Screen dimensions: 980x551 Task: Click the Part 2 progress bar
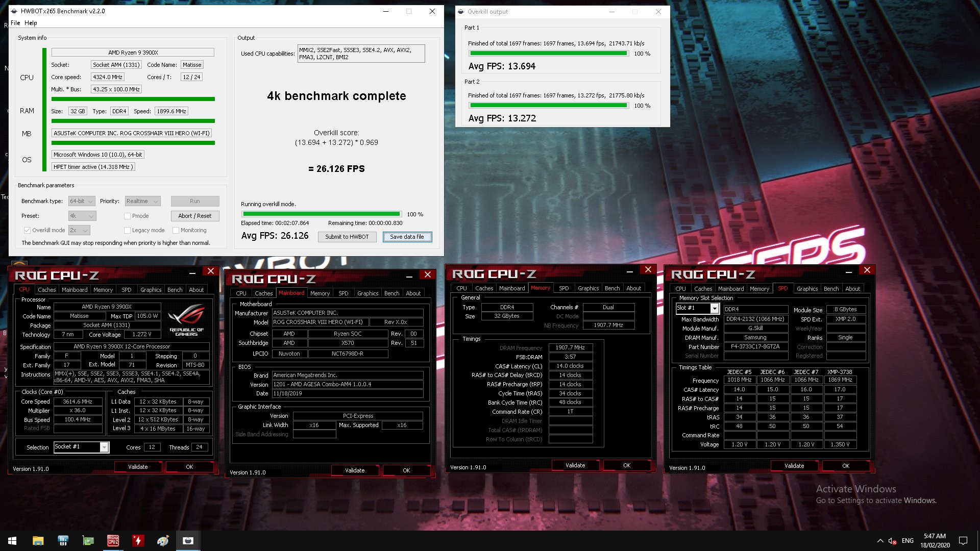pos(548,106)
